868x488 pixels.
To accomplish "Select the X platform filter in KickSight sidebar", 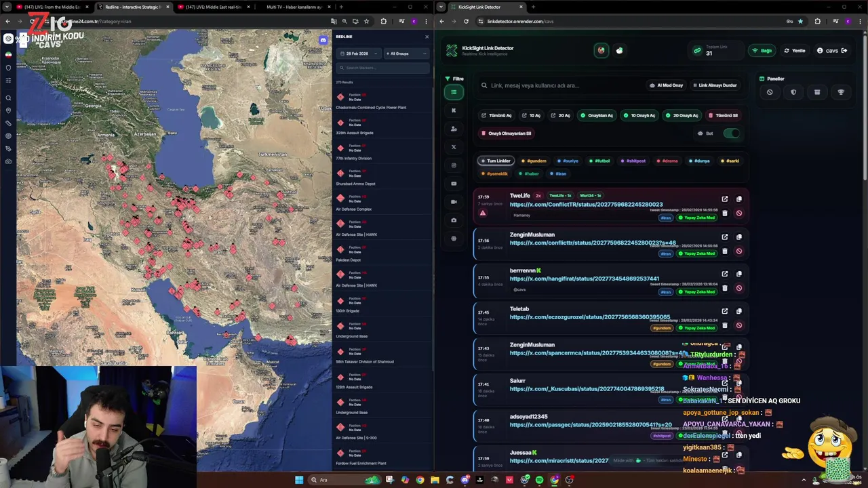I will [454, 147].
